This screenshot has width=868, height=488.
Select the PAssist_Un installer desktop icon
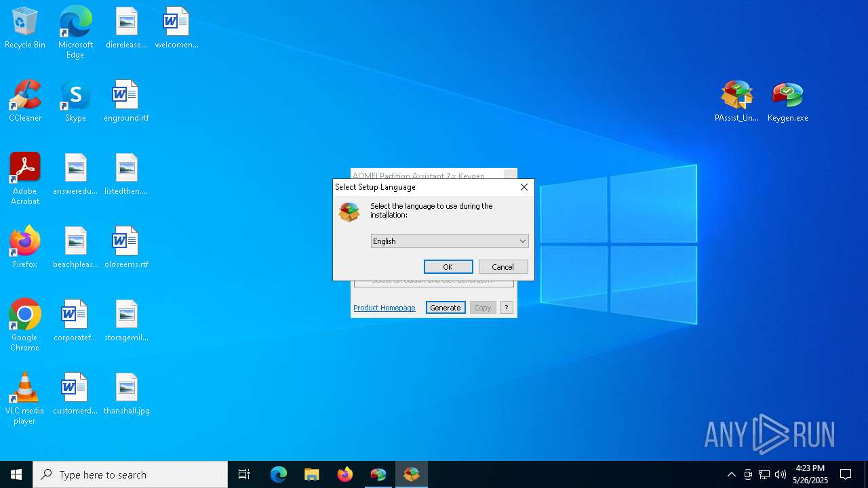(736, 102)
